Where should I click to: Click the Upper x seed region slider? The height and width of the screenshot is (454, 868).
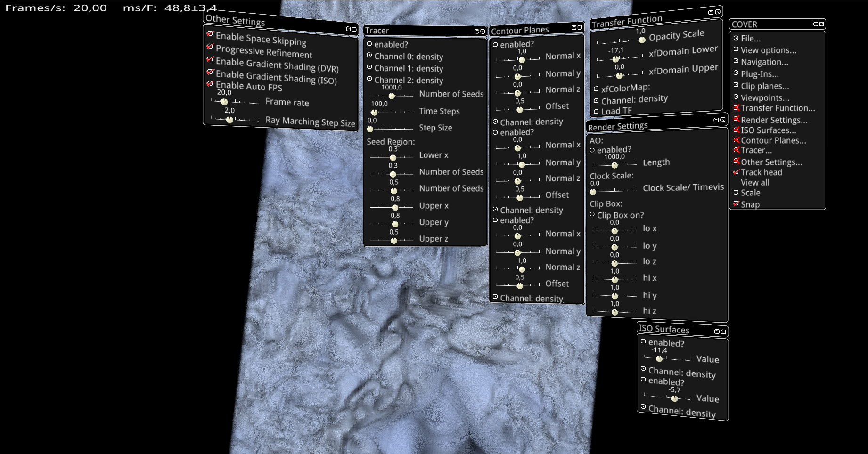coord(392,207)
